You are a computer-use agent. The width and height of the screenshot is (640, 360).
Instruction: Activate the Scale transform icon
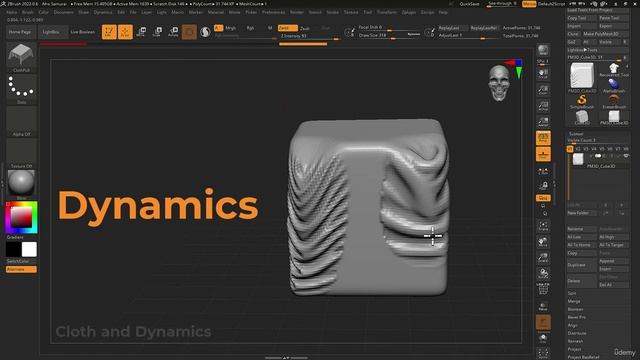tap(157, 32)
